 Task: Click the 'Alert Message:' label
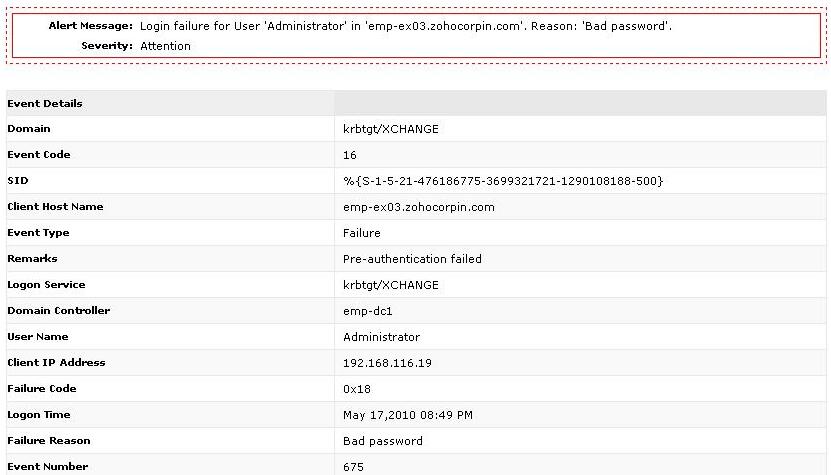click(90, 26)
